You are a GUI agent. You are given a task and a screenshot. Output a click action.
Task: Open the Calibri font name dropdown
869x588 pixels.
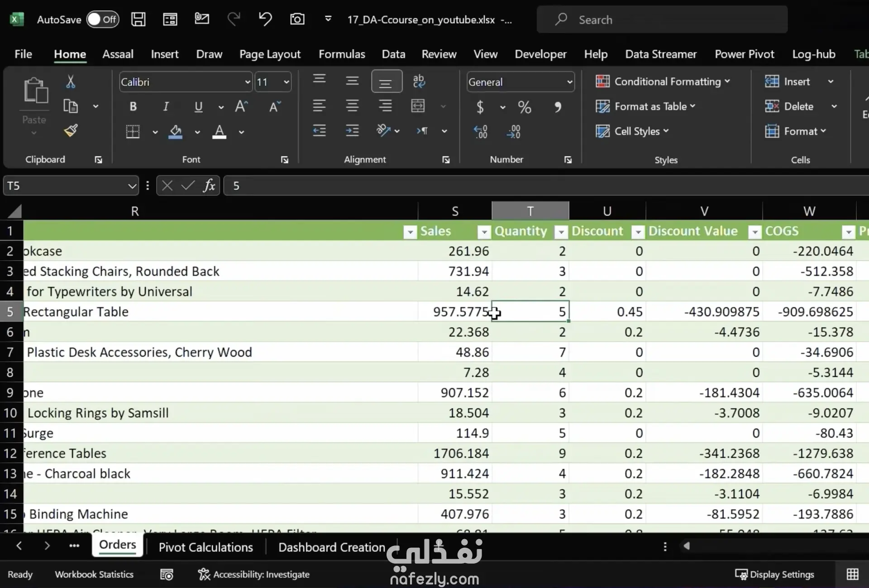pyautogui.click(x=247, y=82)
